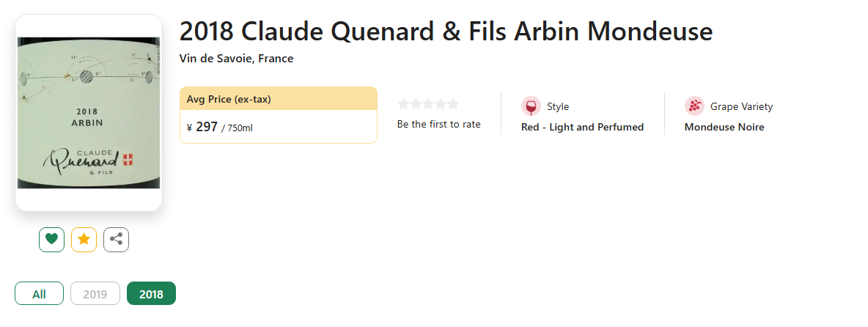Rate the wine one star

(x=403, y=104)
